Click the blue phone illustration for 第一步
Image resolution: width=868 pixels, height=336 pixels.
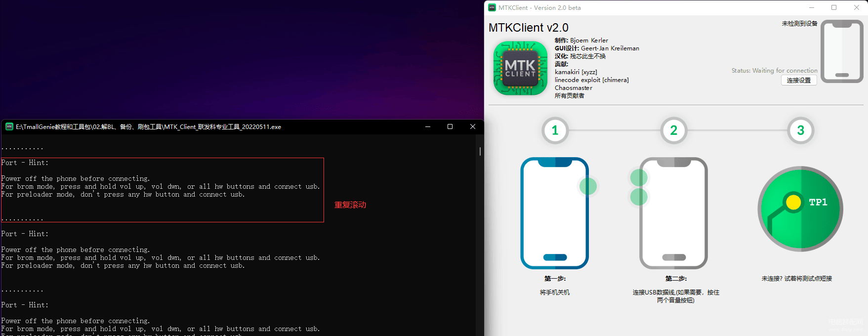tap(555, 213)
